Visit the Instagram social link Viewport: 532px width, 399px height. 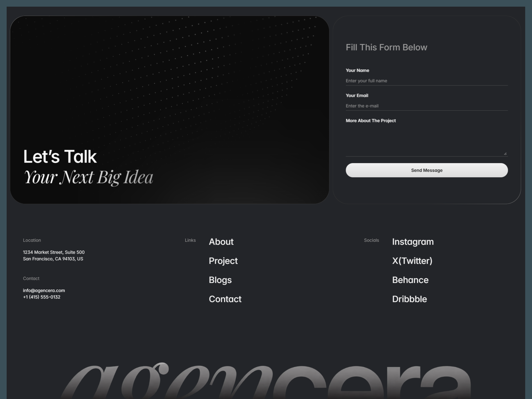point(413,242)
